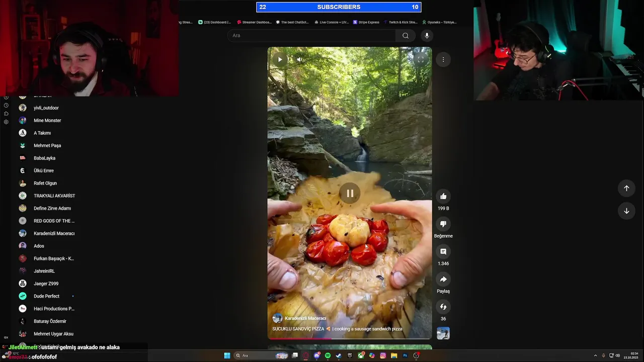
Task: Open Steam from the taskbar
Action: tap(339, 355)
